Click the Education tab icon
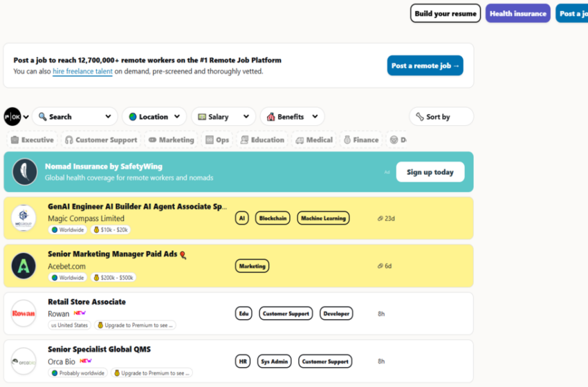 244,140
